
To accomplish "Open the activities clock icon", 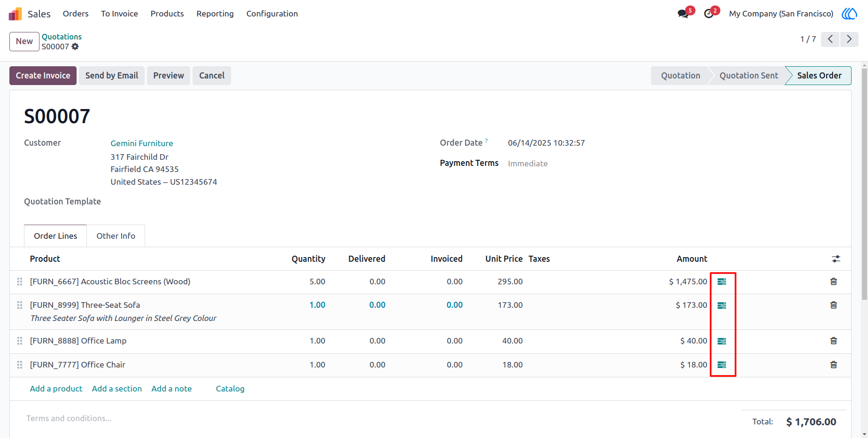I will (x=709, y=14).
